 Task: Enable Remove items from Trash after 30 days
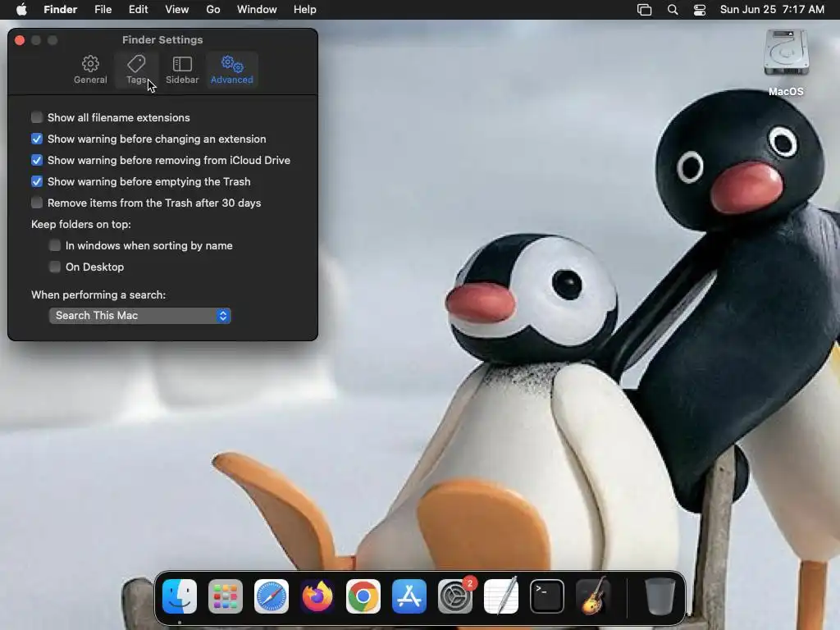(37, 203)
